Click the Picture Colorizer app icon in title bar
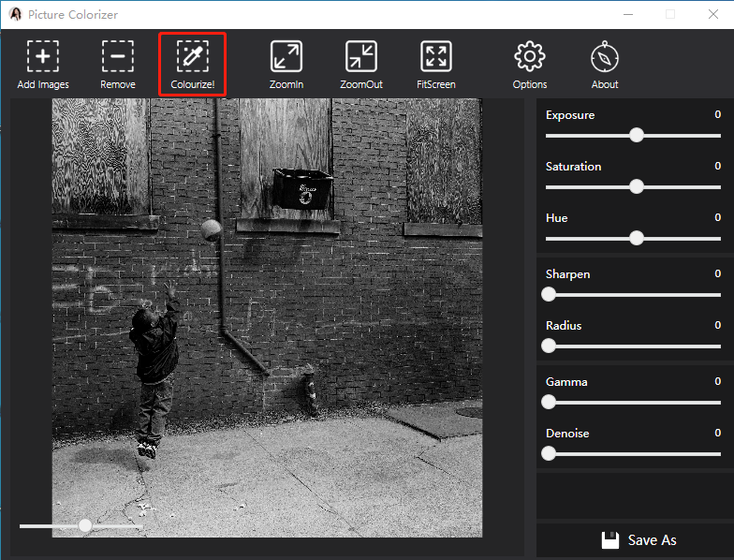Viewport: 734px width, 560px height. [15, 14]
